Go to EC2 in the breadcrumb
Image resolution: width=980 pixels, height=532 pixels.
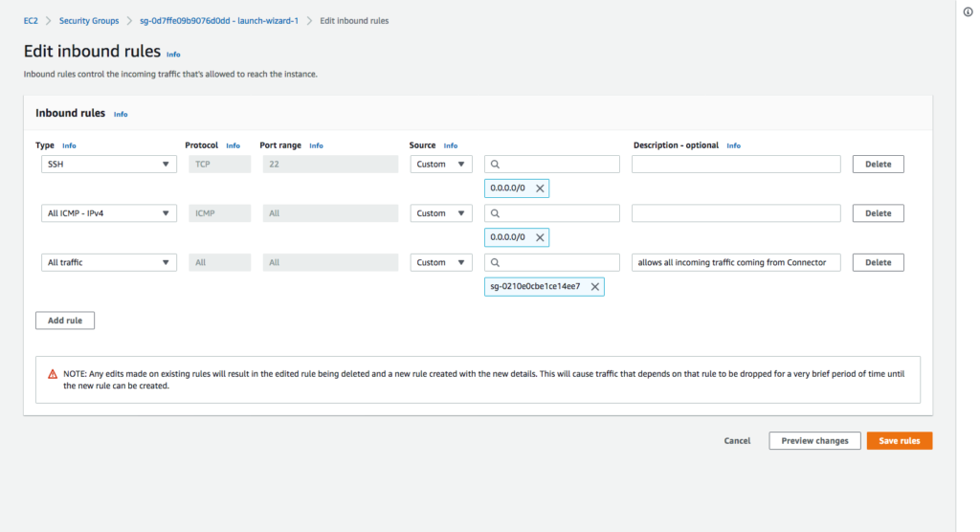(x=32, y=20)
